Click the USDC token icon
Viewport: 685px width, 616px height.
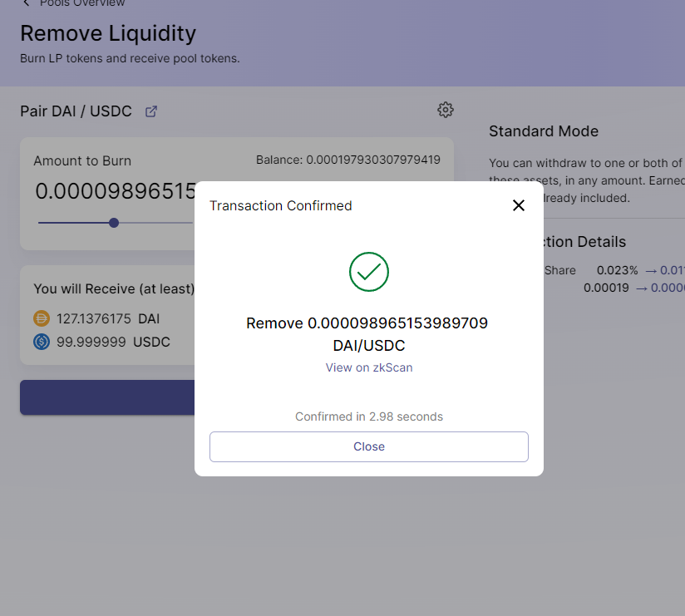point(42,342)
